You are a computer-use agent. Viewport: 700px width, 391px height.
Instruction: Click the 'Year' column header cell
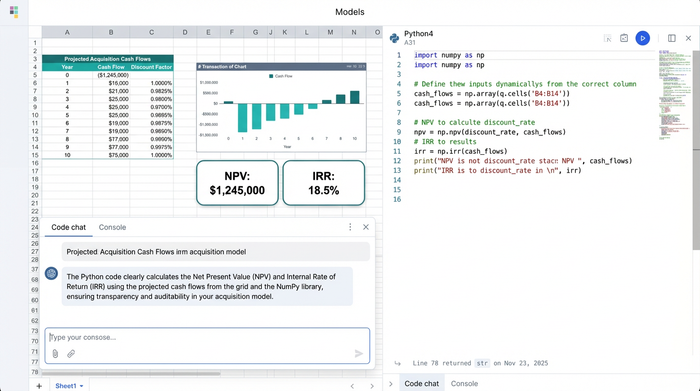tap(67, 67)
